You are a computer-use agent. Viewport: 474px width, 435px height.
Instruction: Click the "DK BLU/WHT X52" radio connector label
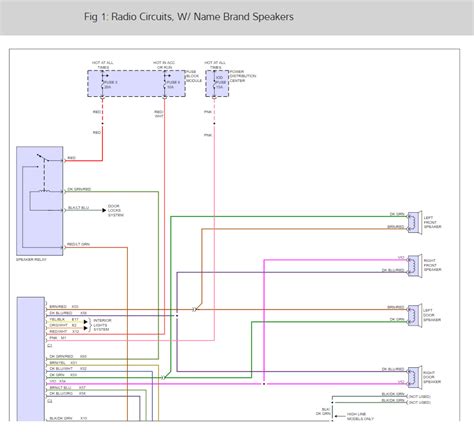pyautogui.click(x=68, y=369)
